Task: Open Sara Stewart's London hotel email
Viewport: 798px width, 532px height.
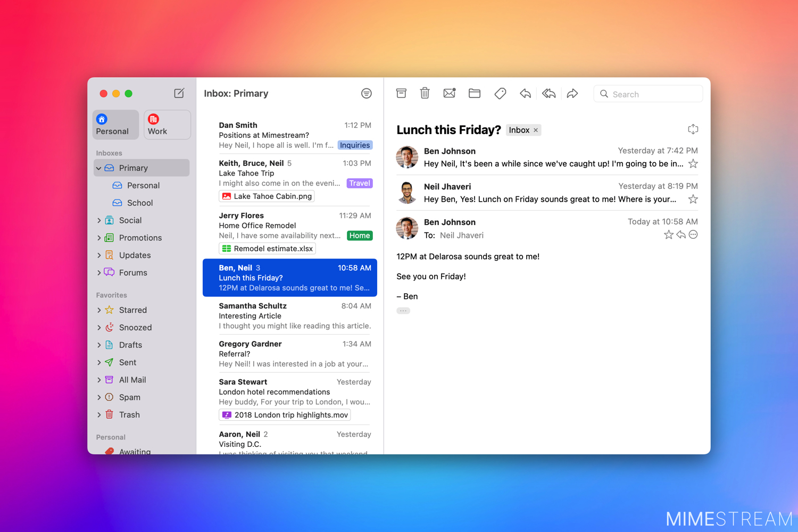Action: (x=290, y=399)
